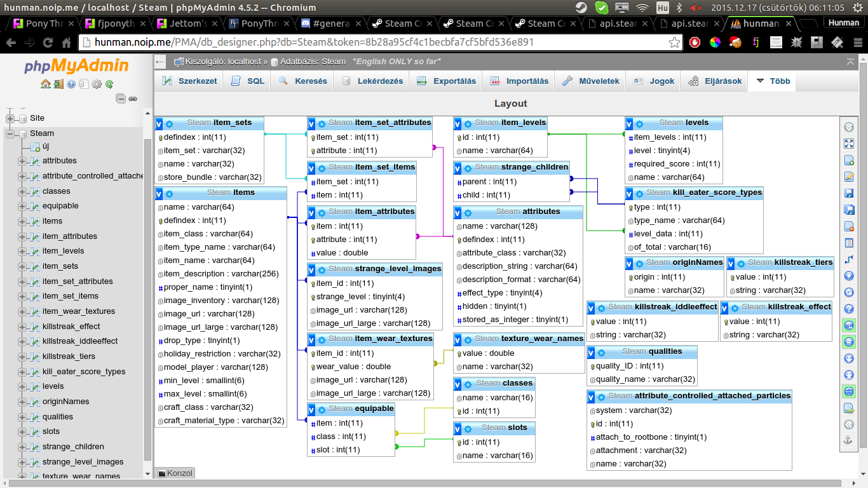Click the phpMyAdmin home icon
868x488 pixels.
point(45,84)
